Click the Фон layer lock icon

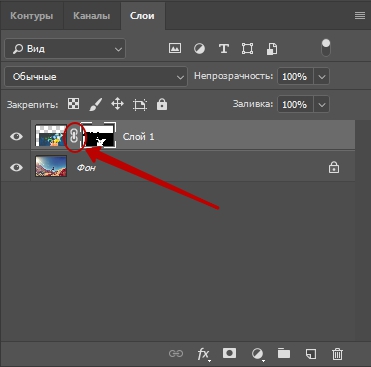coord(334,167)
